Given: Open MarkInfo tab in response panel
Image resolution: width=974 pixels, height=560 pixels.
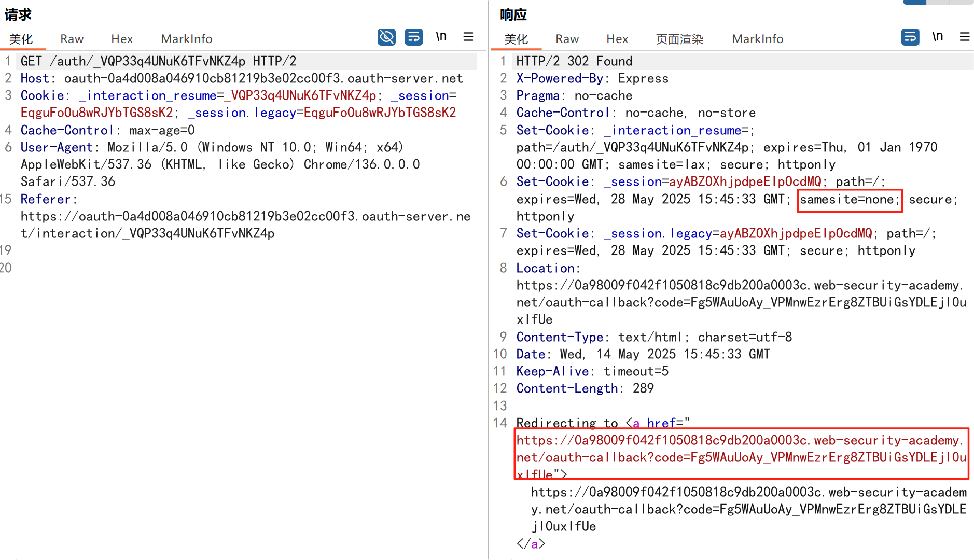Looking at the screenshot, I should 758,39.
